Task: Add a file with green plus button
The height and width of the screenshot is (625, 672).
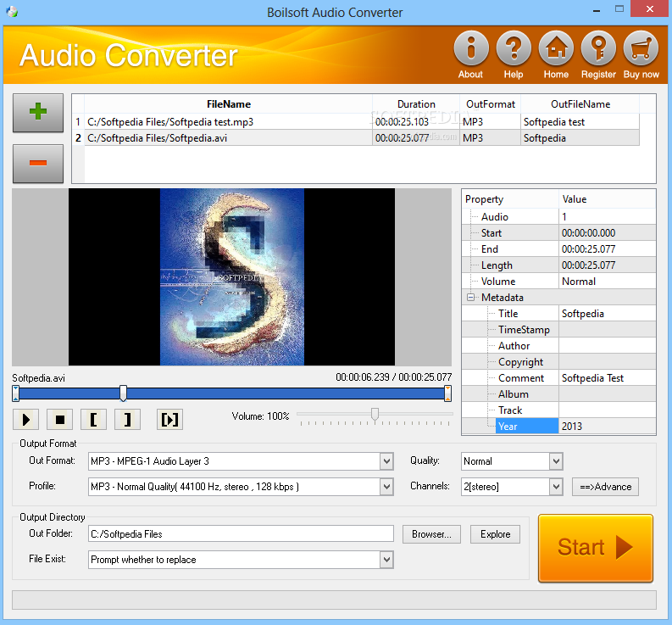Action: pos(38,113)
